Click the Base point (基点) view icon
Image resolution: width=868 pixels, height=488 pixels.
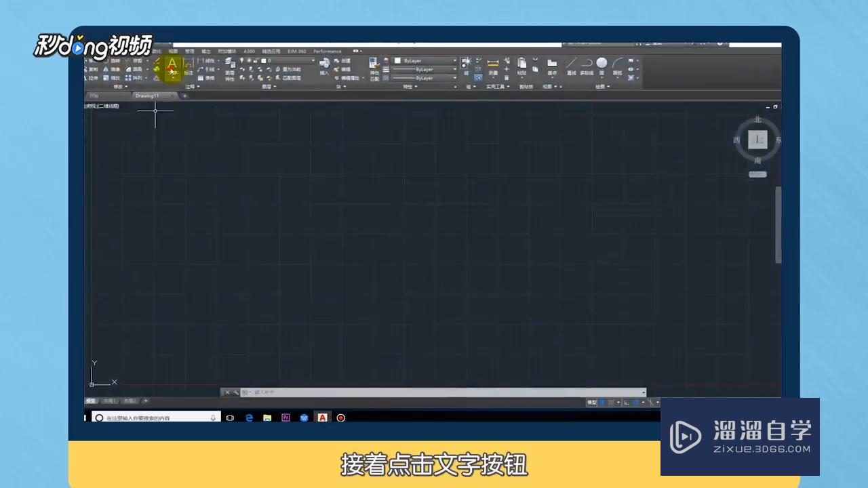pos(552,66)
